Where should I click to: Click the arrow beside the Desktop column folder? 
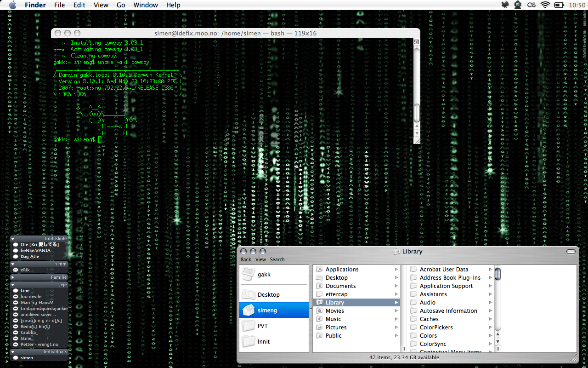coord(396,278)
